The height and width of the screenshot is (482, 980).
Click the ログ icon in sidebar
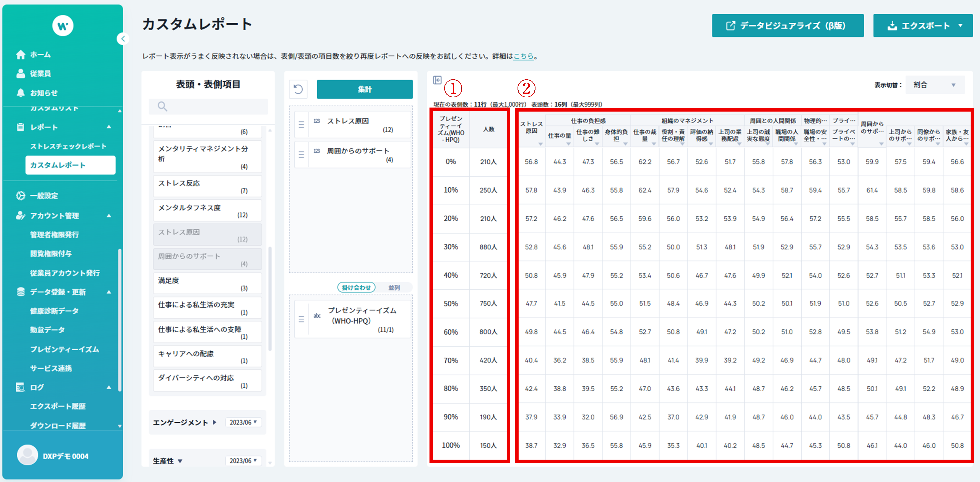[20, 387]
